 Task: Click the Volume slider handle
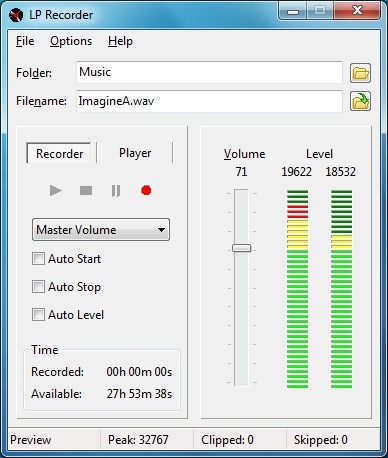[x=242, y=248]
